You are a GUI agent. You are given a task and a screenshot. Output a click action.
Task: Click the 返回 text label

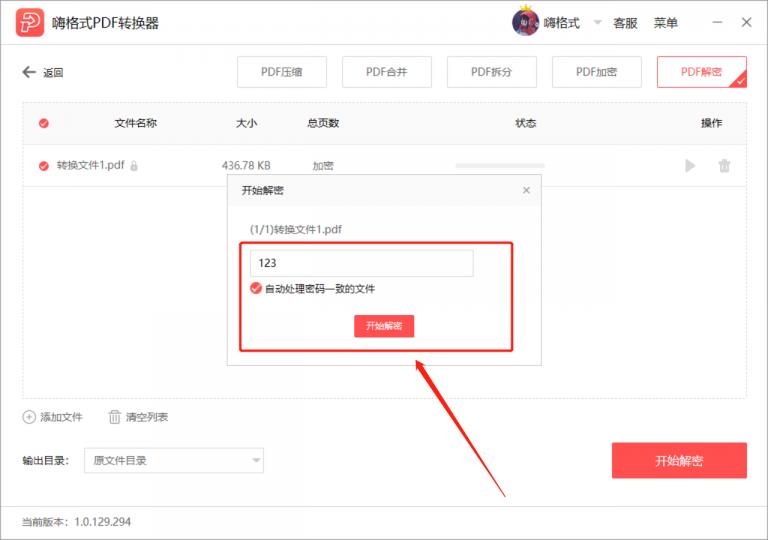[53, 73]
